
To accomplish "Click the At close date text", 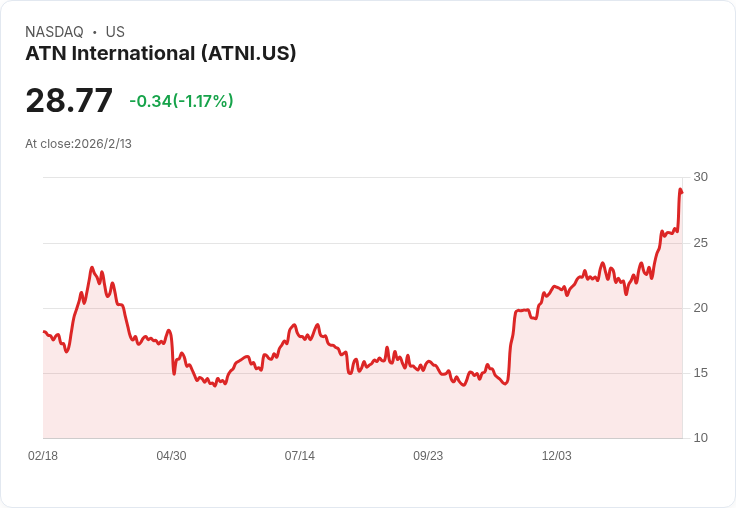I will click(x=78, y=144).
